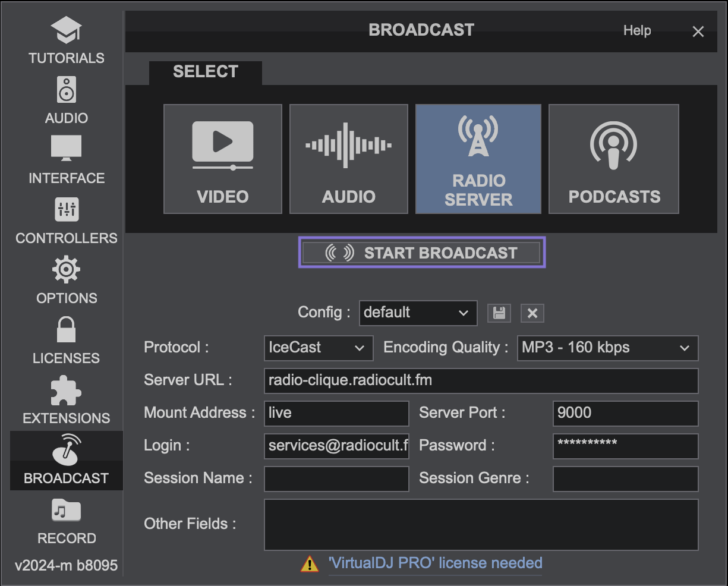Image resolution: width=728 pixels, height=586 pixels.
Task: Choose the Podcasts broadcast tile
Action: 614,159
